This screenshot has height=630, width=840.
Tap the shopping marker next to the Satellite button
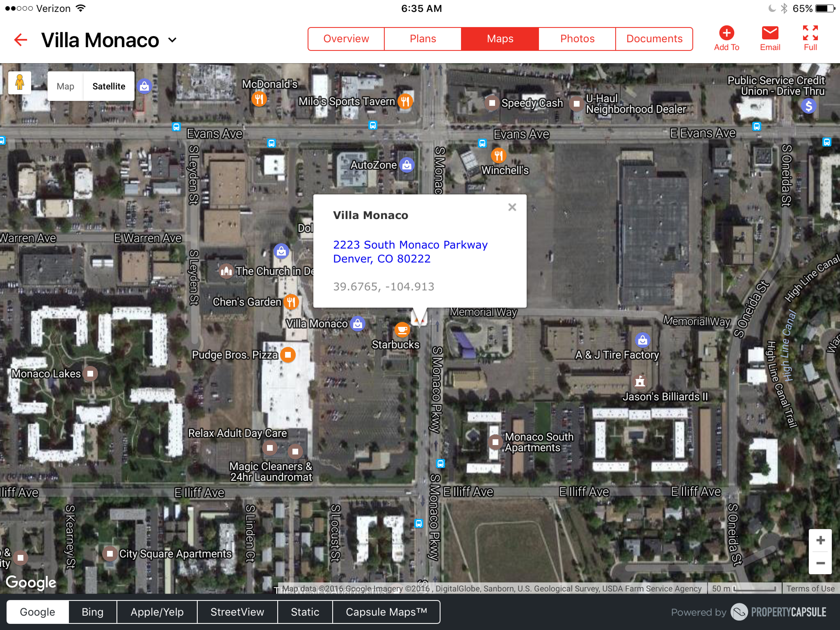[144, 86]
